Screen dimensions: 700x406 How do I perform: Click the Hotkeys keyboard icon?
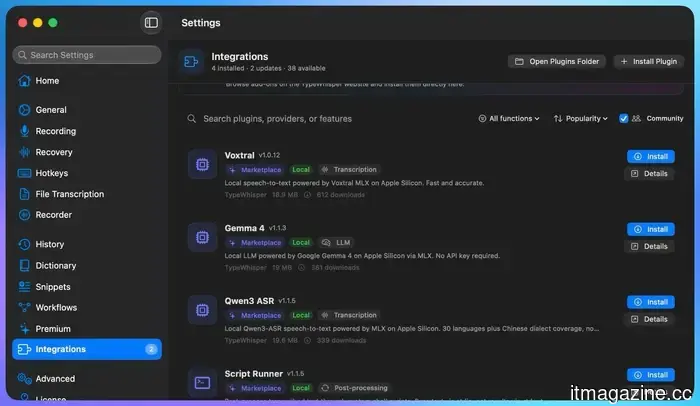click(25, 173)
